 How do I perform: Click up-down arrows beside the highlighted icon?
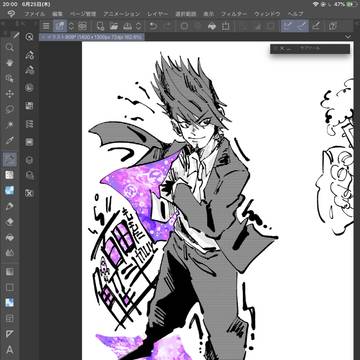click(x=71, y=26)
